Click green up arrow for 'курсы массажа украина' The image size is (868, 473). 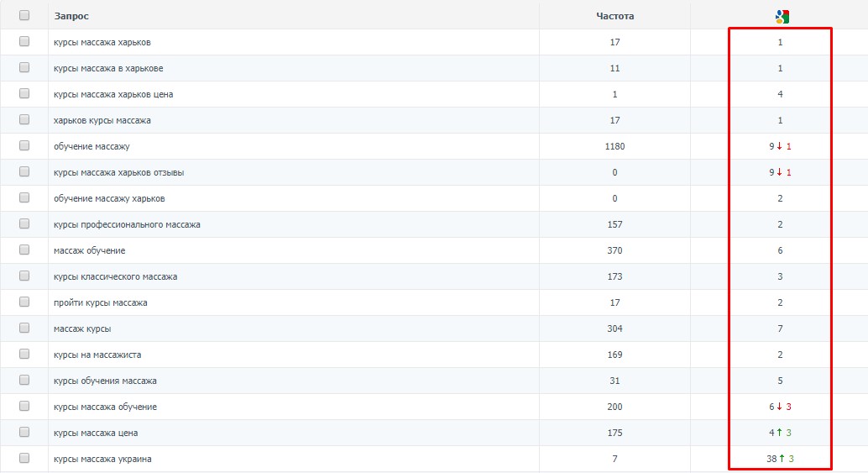pyautogui.click(x=782, y=459)
